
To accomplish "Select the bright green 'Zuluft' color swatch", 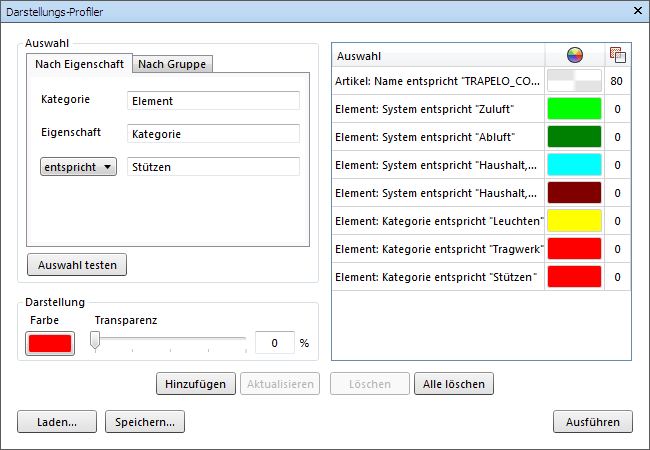I will (x=574, y=108).
